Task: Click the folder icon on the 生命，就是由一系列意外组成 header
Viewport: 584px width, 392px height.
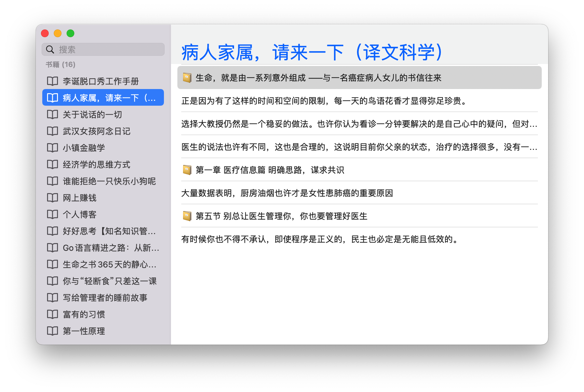Action: (187, 78)
